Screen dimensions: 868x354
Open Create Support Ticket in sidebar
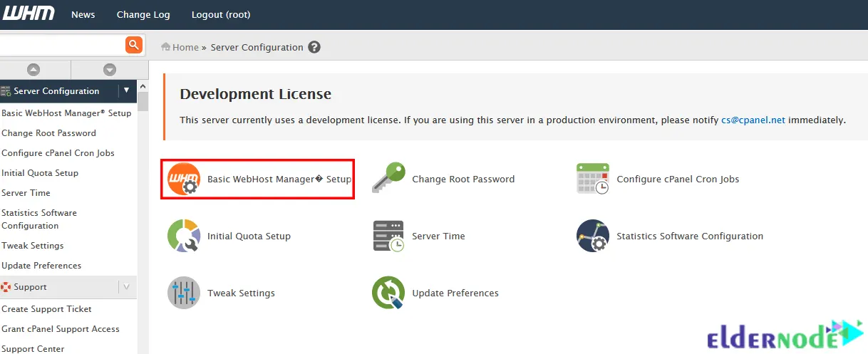46,308
